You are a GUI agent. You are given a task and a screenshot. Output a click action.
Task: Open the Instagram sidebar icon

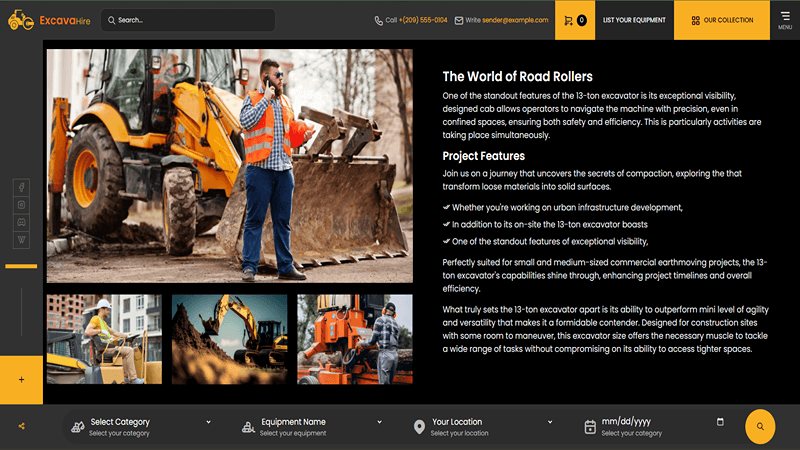(21, 205)
